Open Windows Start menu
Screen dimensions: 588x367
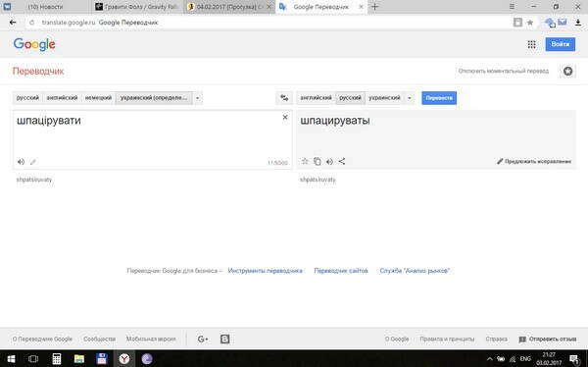(x=11, y=359)
